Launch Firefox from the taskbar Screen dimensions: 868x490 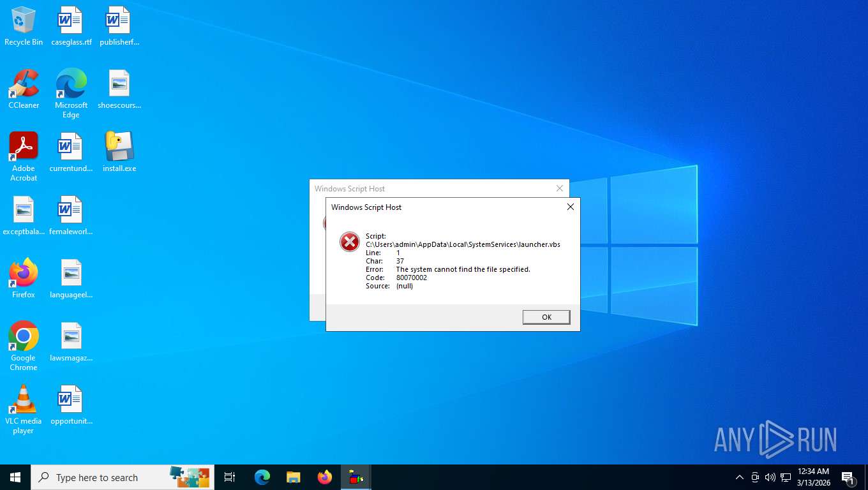pos(325,477)
